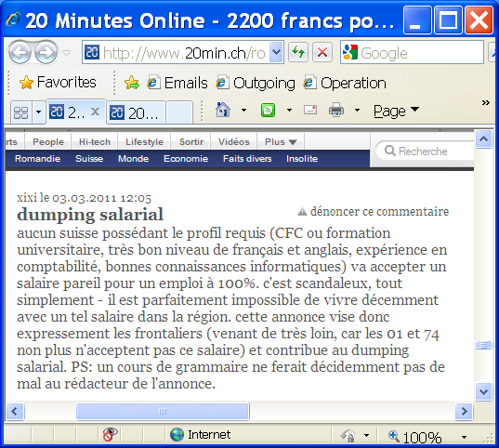Expand the address bar dropdown arrow

(x=276, y=52)
